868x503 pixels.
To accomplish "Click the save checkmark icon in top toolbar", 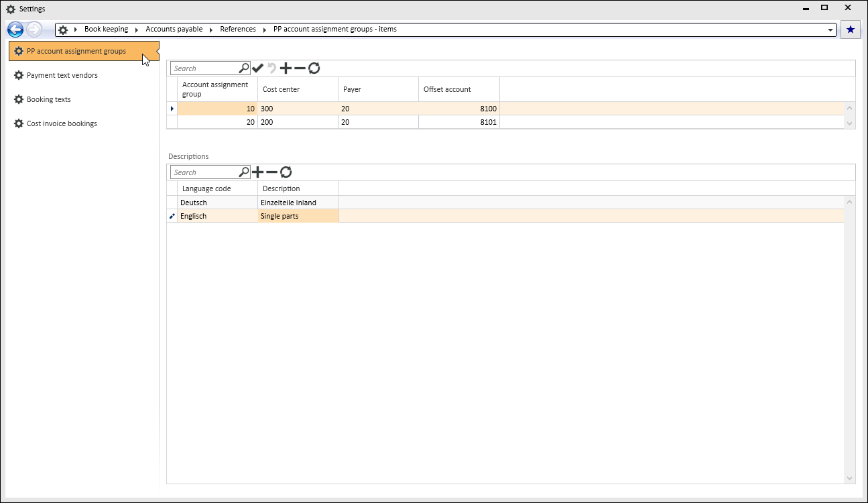I will (258, 68).
